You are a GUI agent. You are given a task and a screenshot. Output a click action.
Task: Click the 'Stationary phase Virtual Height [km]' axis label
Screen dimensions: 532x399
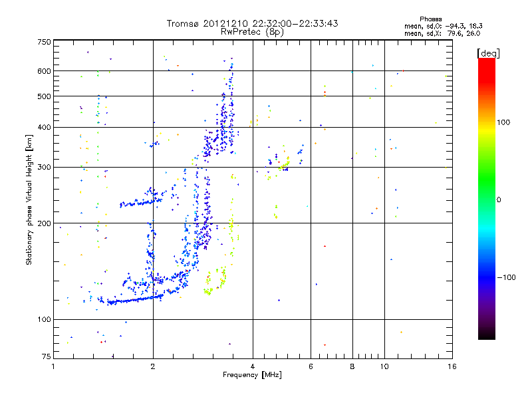tap(29, 199)
